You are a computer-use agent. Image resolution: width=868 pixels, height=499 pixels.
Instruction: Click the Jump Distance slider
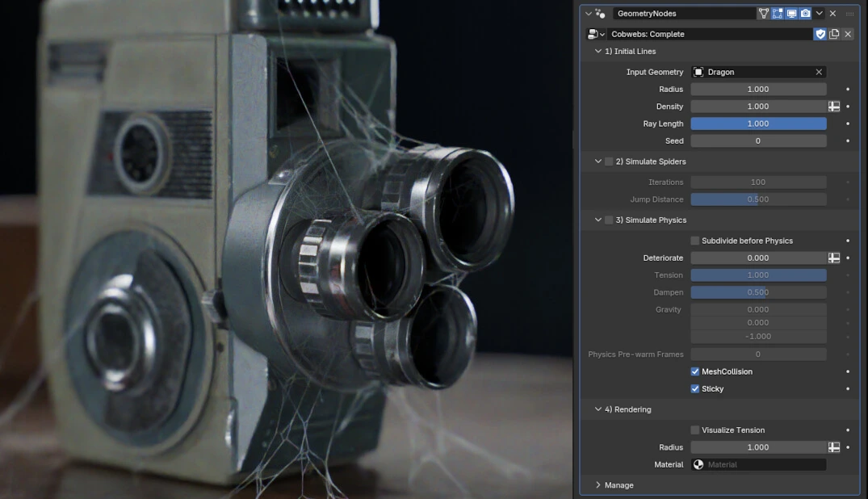pyautogui.click(x=758, y=199)
